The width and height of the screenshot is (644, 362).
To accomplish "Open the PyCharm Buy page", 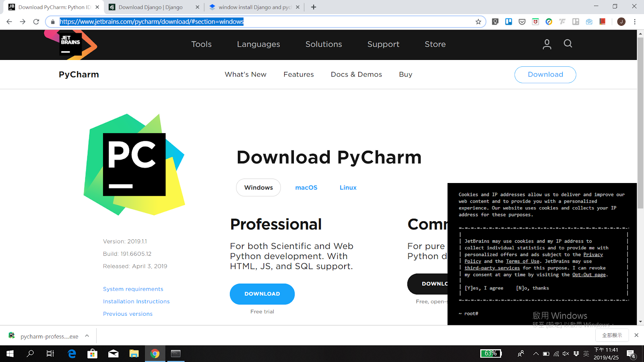I will [x=406, y=75].
